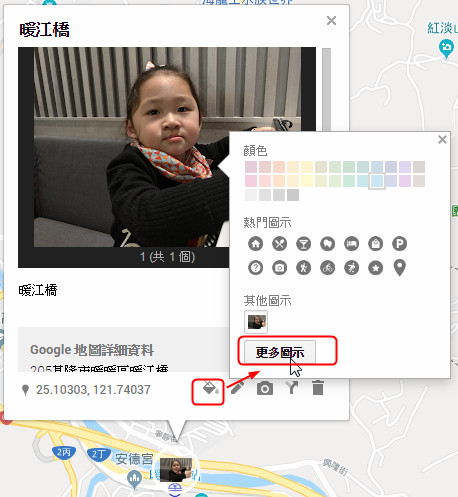
Task: Get directions with the arrow fork icon
Action: coord(292,388)
